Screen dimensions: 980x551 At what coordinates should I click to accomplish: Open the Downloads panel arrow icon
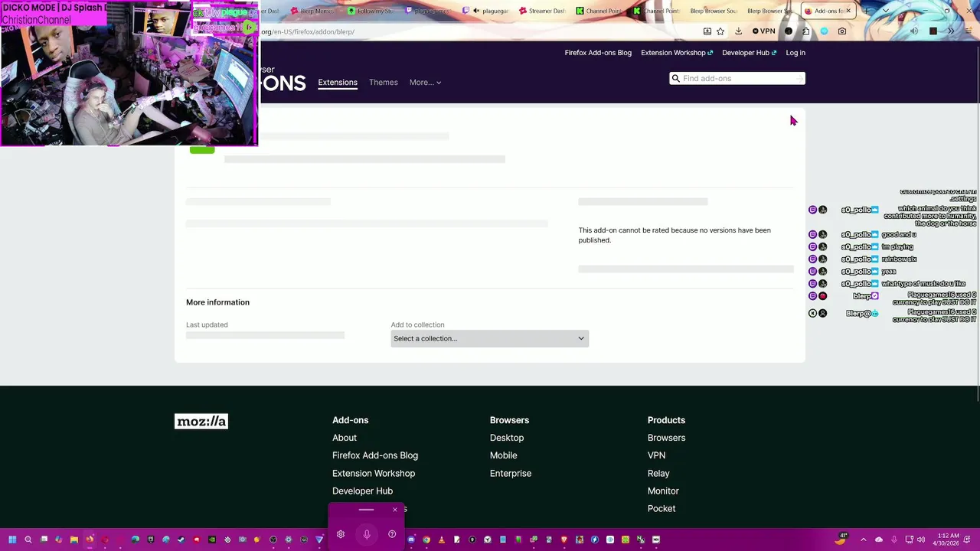pos(738,31)
